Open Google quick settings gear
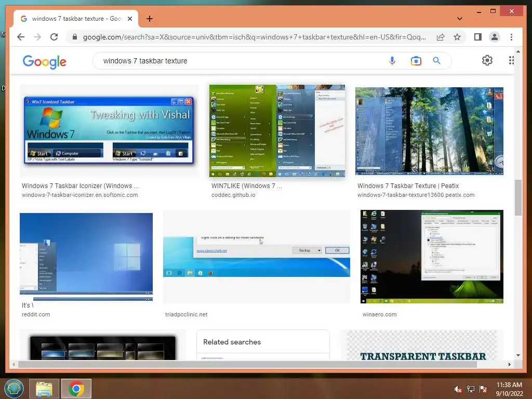The height and width of the screenshot is (399, 532). point(487,60)
